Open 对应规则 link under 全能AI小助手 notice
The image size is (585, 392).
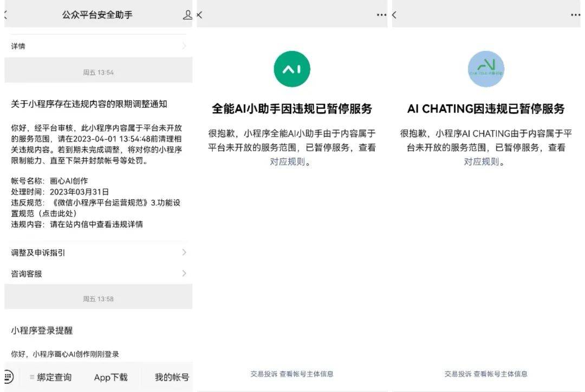point(287,161)
